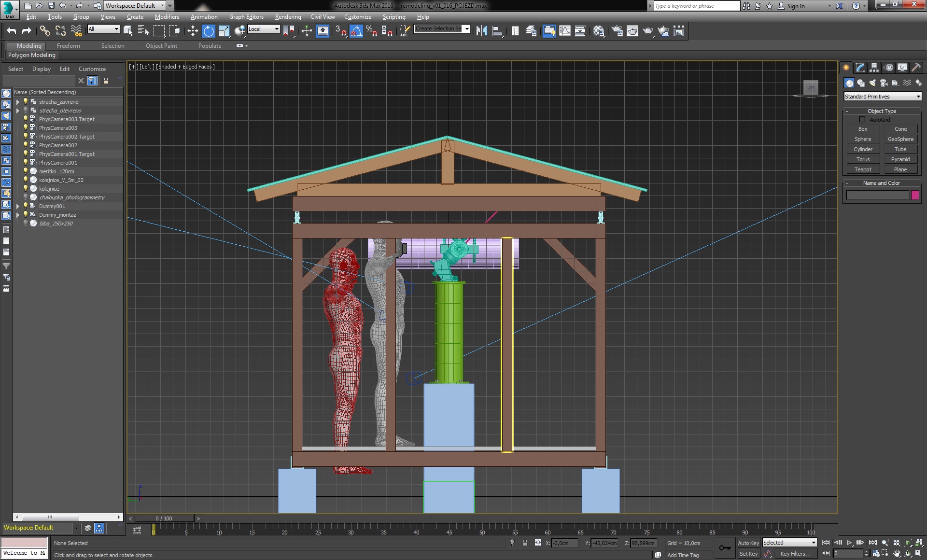Viewport: 927px width, 560px height.
Task: Select the Unlink Selection tool
Action: pos(60,31)
